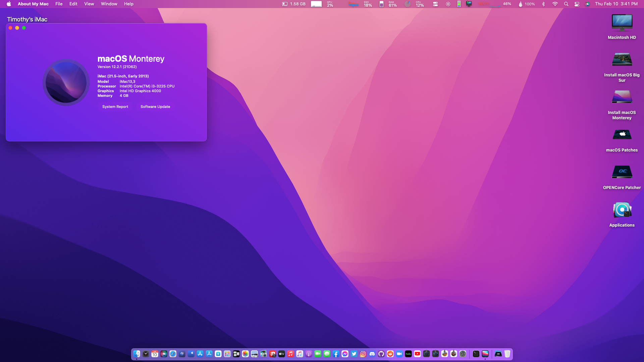
Task: Launch Siri from the Dock
Action: [164, 354]
